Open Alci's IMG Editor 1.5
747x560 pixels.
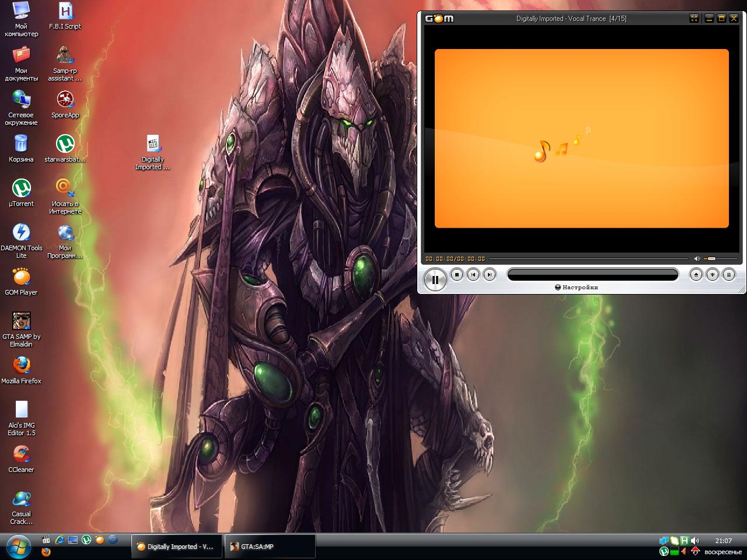(x=21, y=418)
